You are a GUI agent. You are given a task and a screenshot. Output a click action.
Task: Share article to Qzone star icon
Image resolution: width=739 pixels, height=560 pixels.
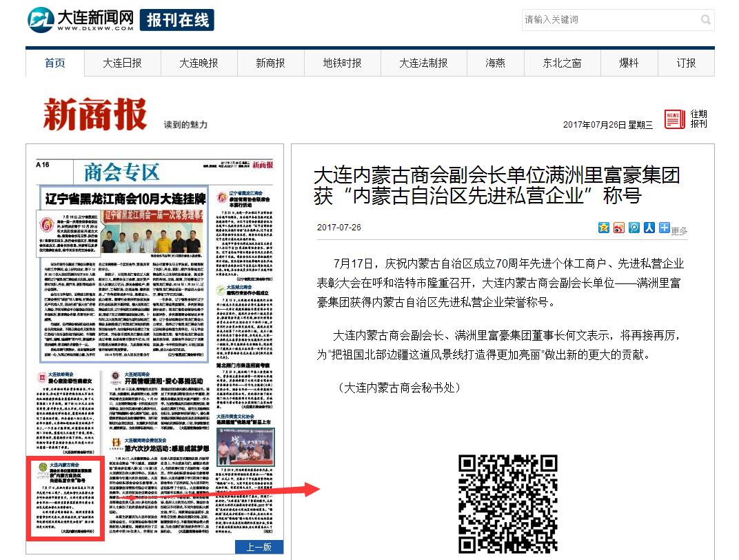pos(603,228)
